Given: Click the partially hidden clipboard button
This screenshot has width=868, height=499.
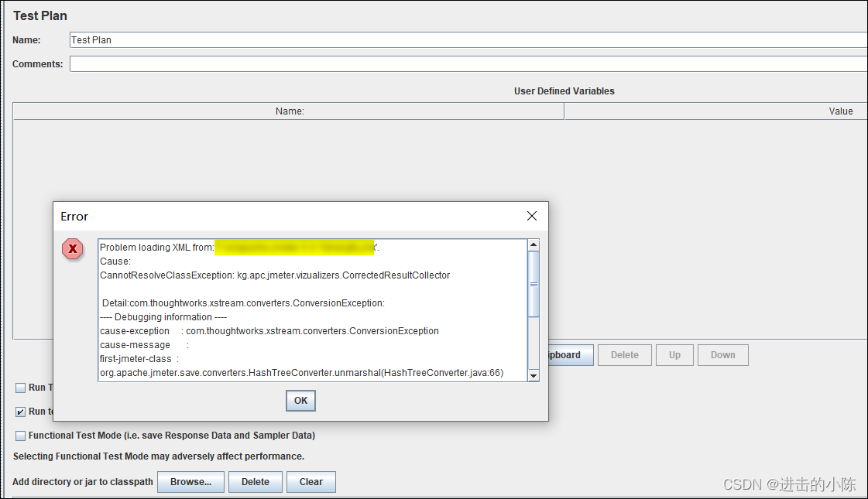Looking at the screenshot, I should [571, 355].
